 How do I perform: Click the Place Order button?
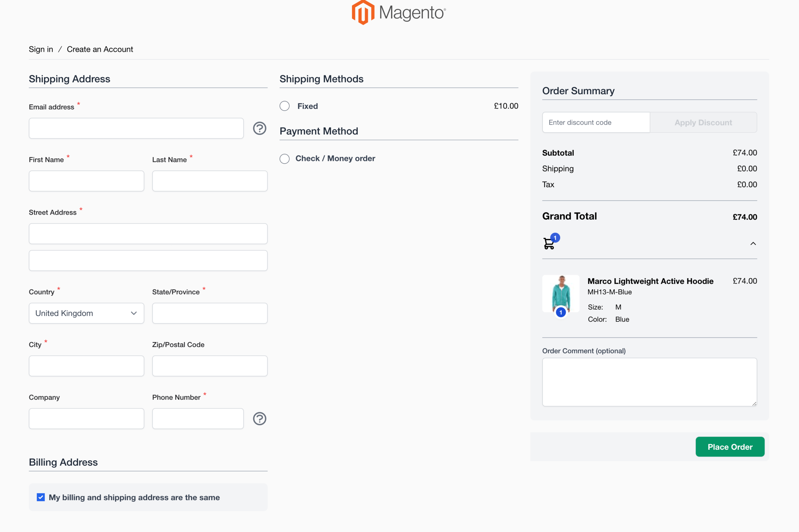click(x=730, y=447)
